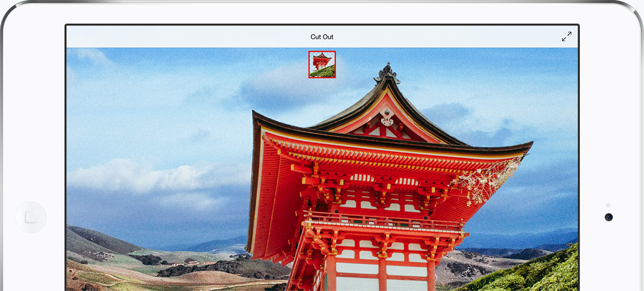Tap the Cut Out title label
The height and width of the screenshot is (291, 644).
pos(322,37)
